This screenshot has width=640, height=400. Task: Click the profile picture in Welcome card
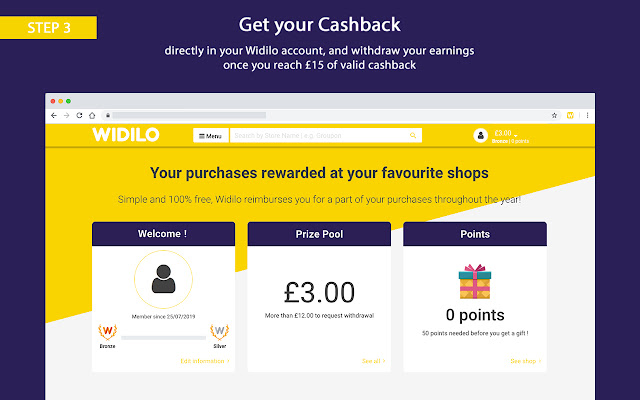163,282
